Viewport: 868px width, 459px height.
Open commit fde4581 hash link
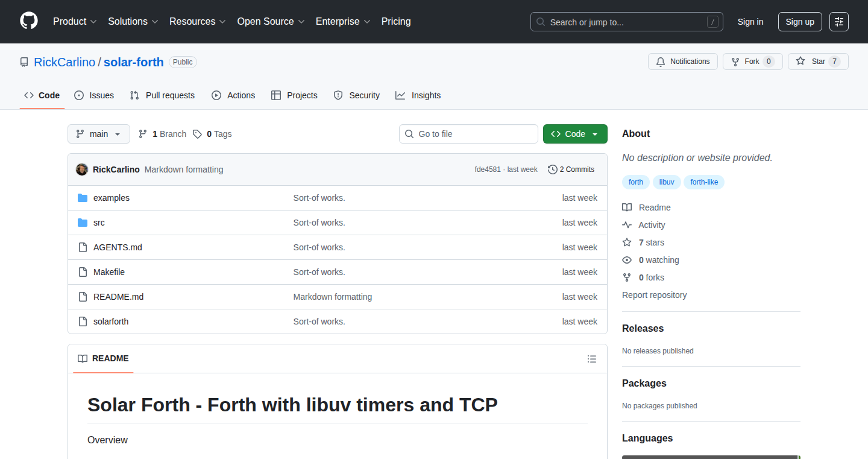coord(488,169)
